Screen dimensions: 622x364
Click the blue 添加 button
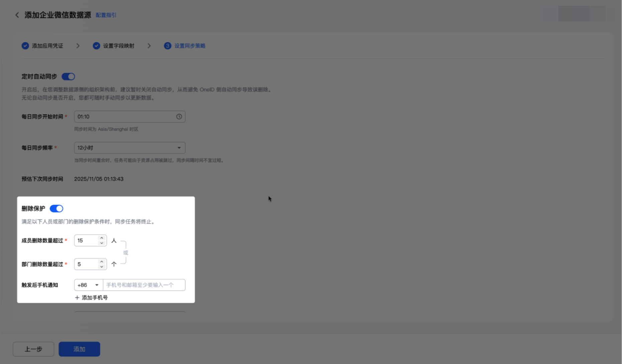click(x=79, y=349)
